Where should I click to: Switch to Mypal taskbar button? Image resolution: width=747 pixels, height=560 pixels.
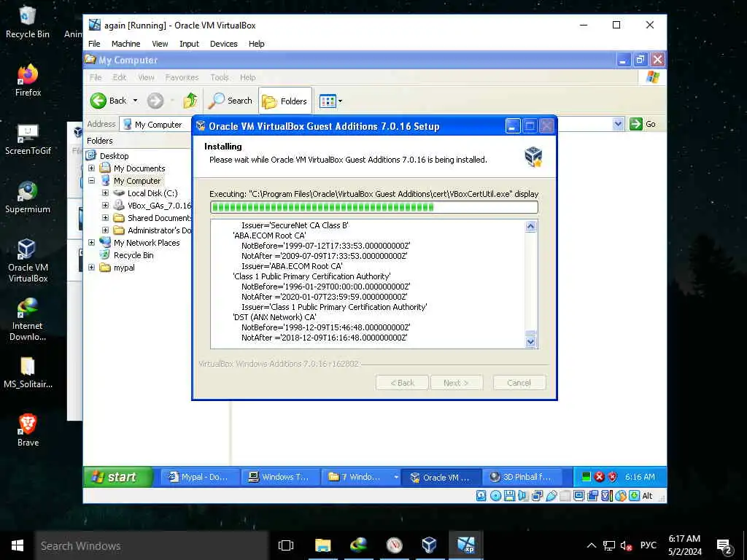200,477
